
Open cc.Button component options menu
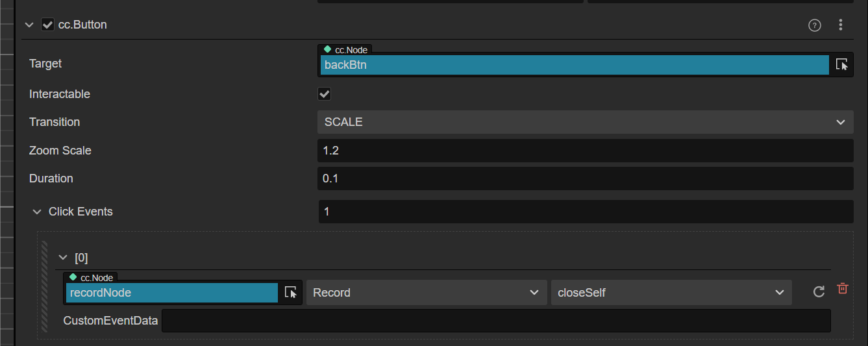click(x=841, y=25)
